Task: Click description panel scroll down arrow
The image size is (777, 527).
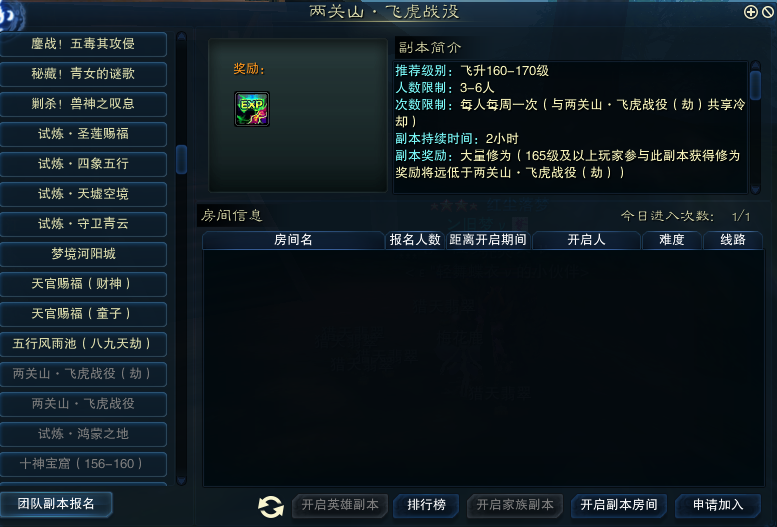Action: (x=755, y=189)
